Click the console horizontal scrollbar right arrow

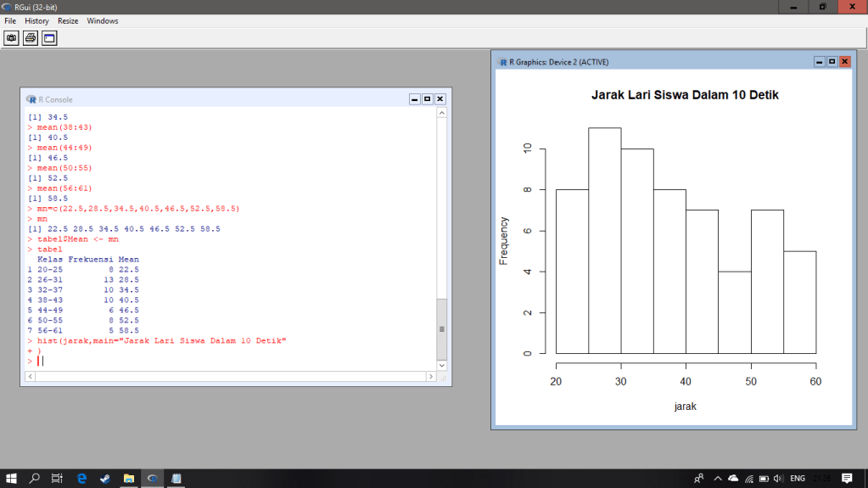pyautogui.click(x=431, y=375)
